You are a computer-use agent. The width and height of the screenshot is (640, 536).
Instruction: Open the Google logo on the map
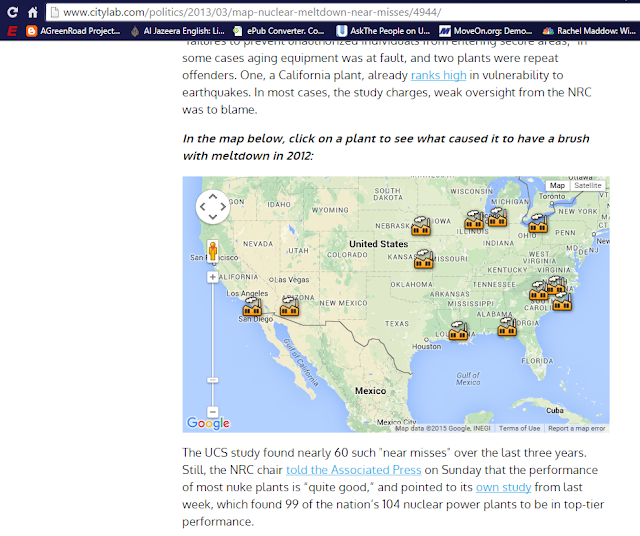click(x=208, y=423)
